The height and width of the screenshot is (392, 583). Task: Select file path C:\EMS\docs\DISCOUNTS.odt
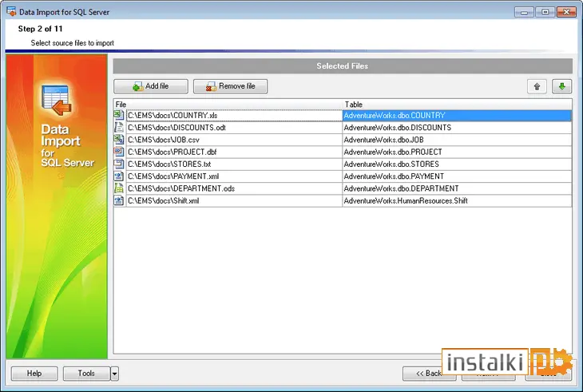pyautogui.click(x=234, y=128)
